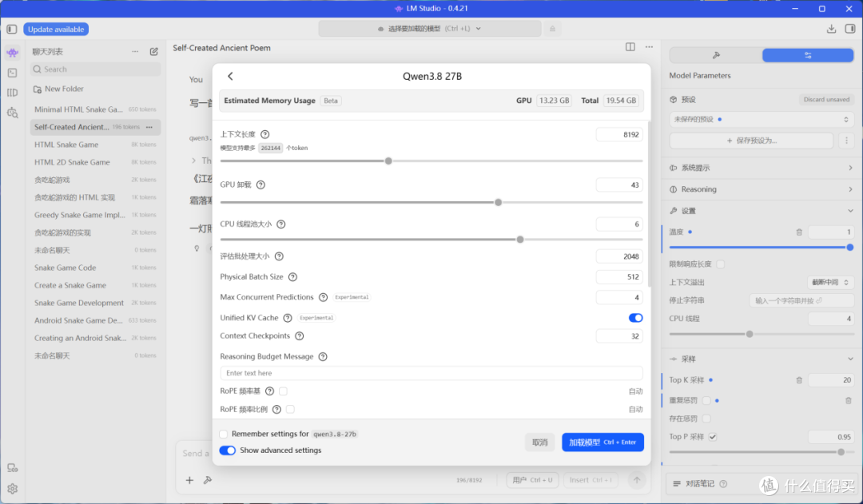This screenshot has width=863, height=504.
Task: Click the split view icon in chat header
Action: 630,47
